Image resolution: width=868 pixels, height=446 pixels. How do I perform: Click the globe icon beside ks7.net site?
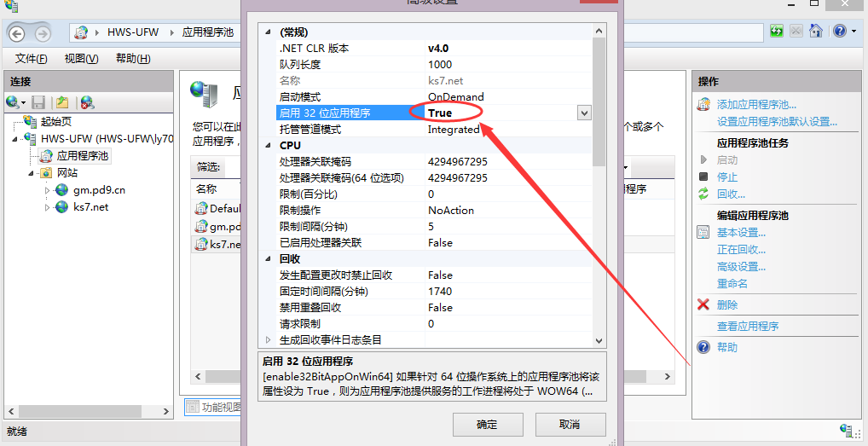(x=62, y=207)
